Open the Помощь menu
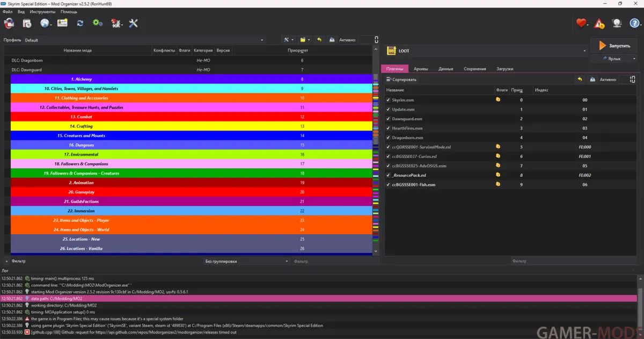This screenshot has width=644, height=339. (x=69, y=11)
